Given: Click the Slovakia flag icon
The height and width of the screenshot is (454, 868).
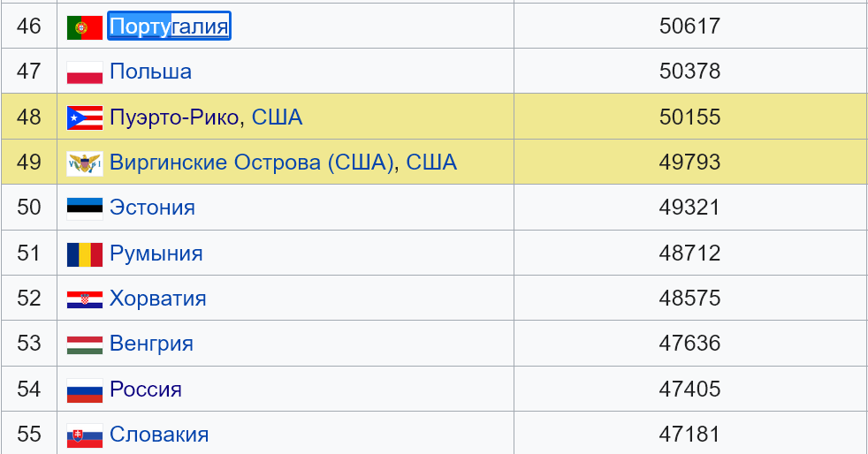Looking at the screenshot, I should [85, 435].
